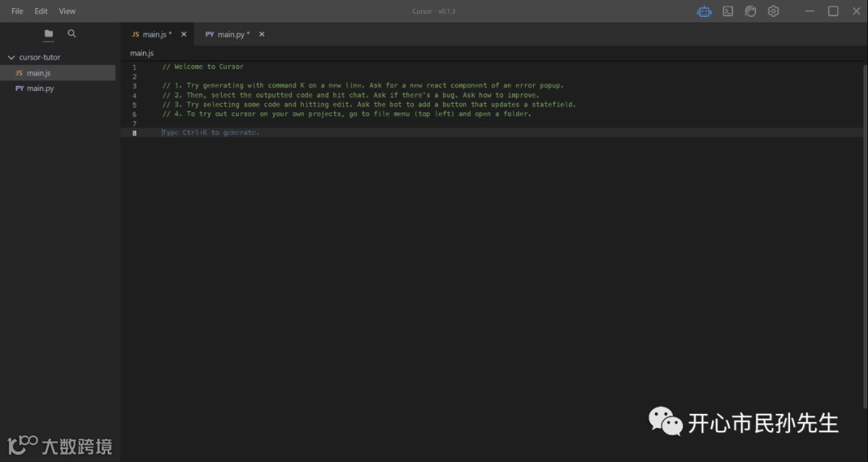Close the Cursor window
Screen dimensions: 868x462
(x=857, y=11)
